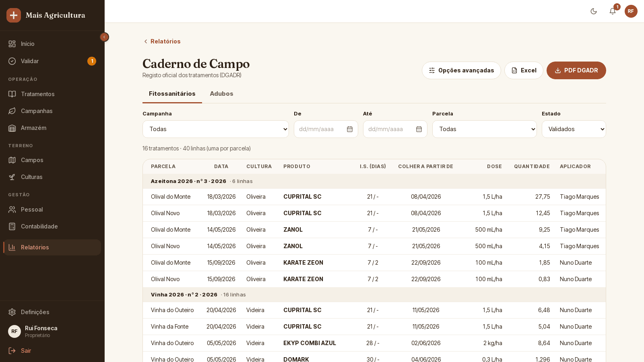Open Pessoal in the sidebar

coord(52,210)
